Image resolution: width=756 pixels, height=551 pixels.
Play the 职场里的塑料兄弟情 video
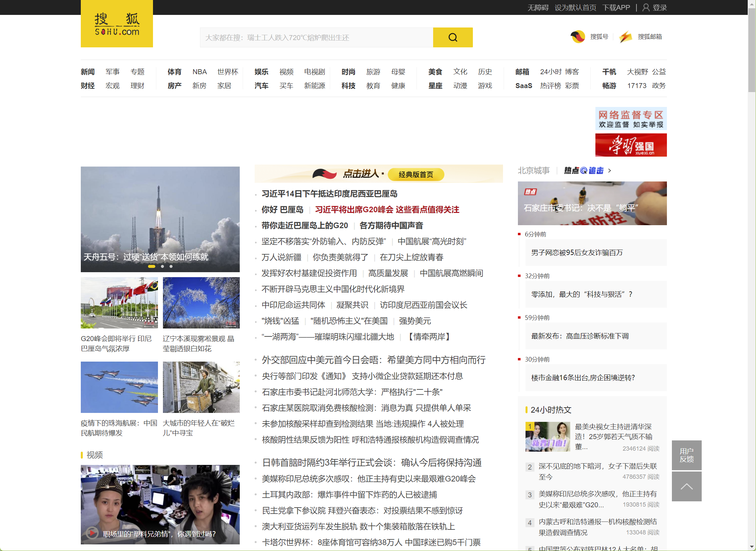click(92, 533)
